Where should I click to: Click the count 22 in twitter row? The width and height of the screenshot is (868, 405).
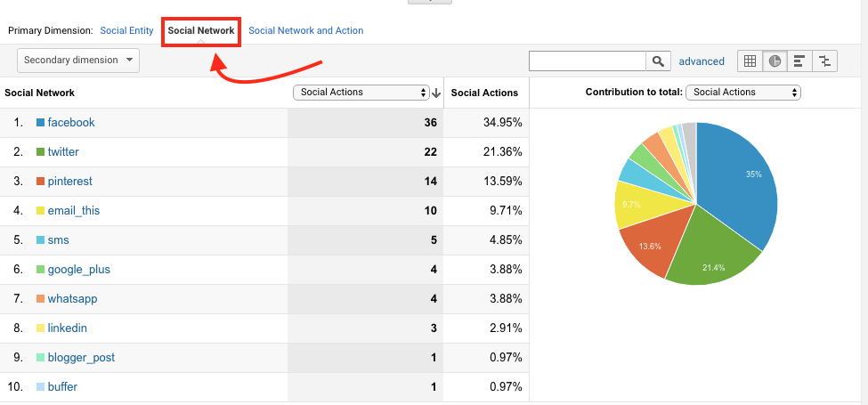tap(431, 152)
